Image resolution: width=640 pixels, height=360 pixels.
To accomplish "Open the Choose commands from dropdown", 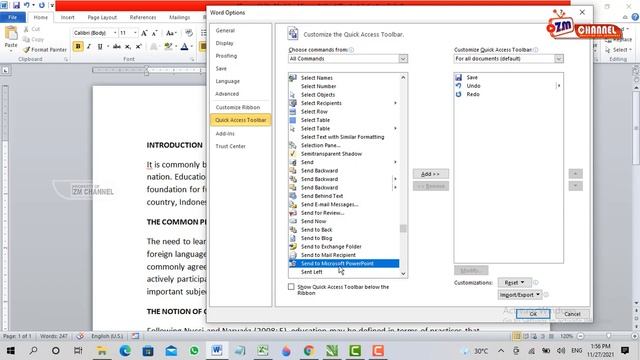I will click(x=403, y=59).
